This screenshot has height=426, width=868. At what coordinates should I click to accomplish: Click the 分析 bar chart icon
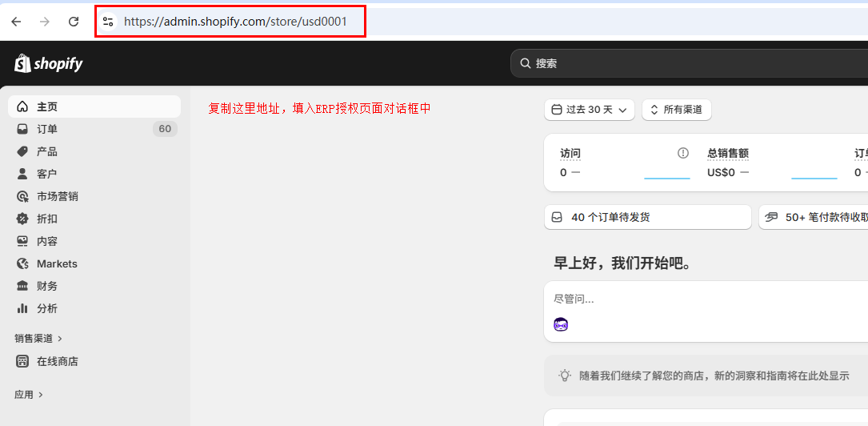tap(22, 308)
